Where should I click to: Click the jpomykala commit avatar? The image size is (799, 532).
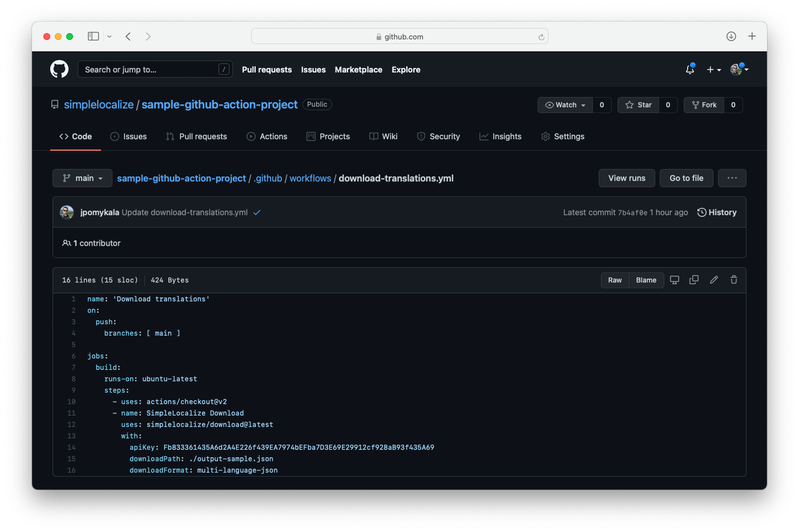(67, 212)
